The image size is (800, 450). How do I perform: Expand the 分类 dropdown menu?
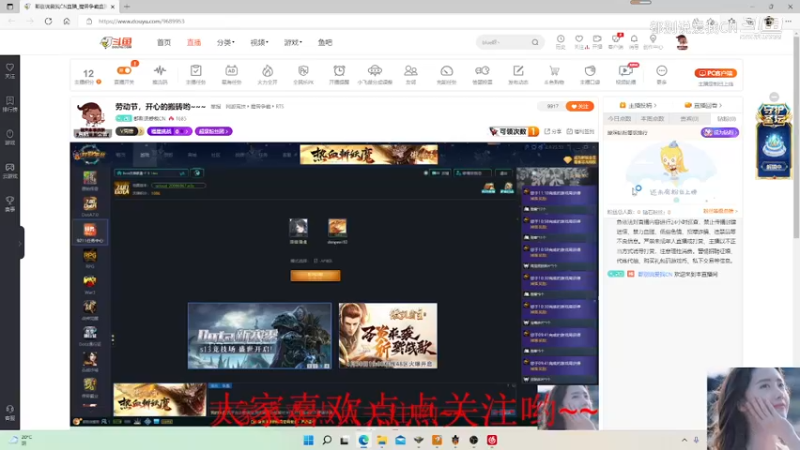(x=226, y=42)
